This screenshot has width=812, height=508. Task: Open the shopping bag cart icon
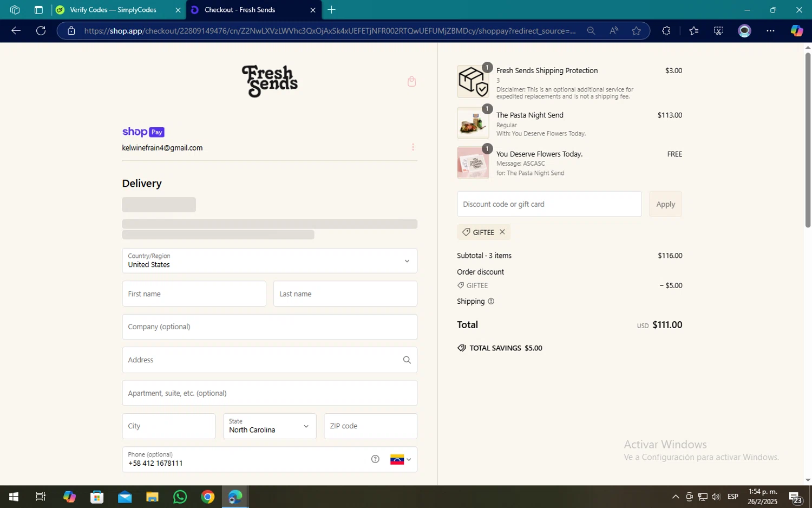(411, 81)
